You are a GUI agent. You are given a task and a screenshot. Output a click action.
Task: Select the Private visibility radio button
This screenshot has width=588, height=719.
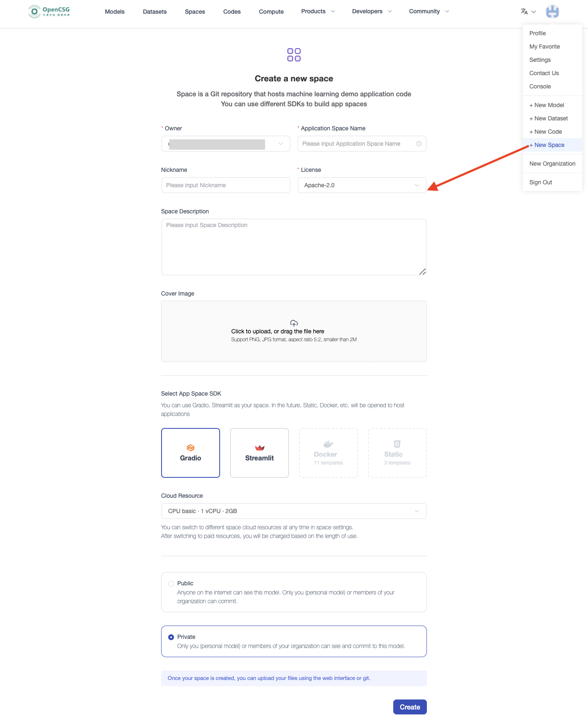click(x=171, y=637)
